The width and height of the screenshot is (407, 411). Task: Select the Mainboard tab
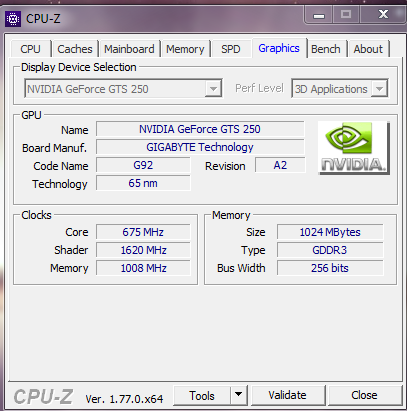point(129,49)
